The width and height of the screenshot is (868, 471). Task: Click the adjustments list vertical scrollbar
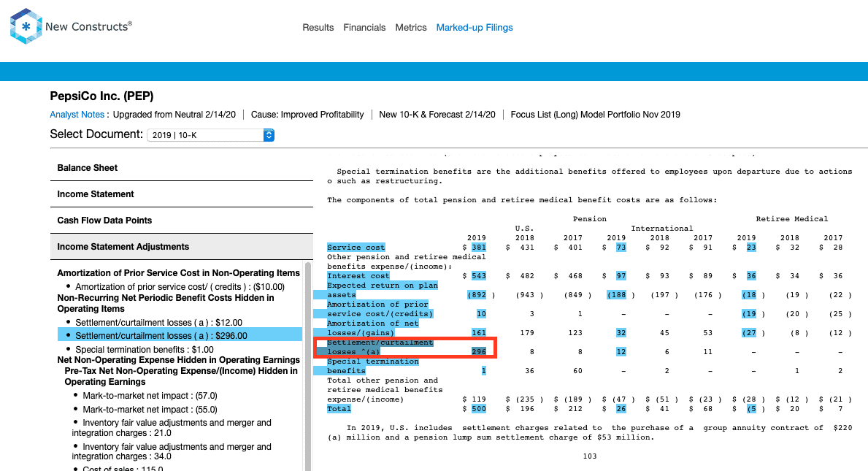tap(308, 365)
